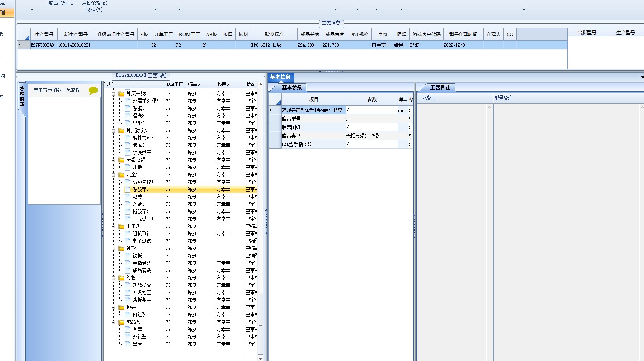Click the folder icon of 终检

121,278
